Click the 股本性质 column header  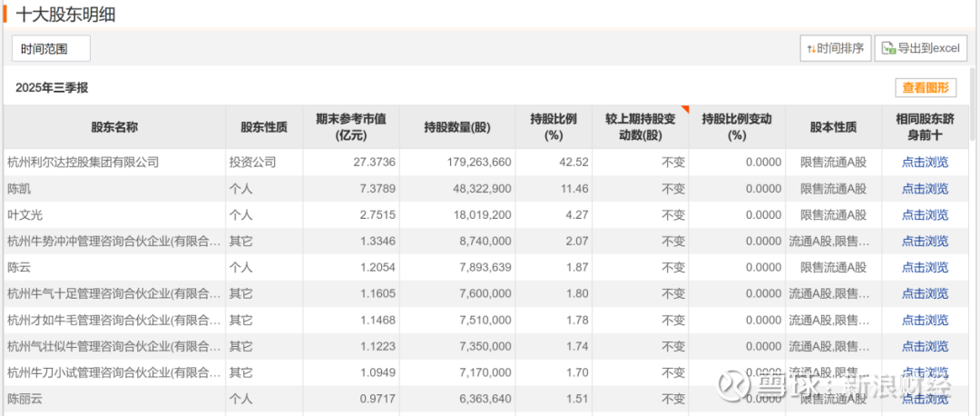coord(833,127)
